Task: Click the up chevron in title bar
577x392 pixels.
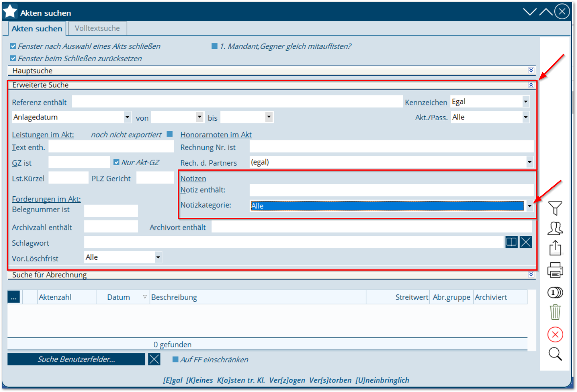Action: 546,12
